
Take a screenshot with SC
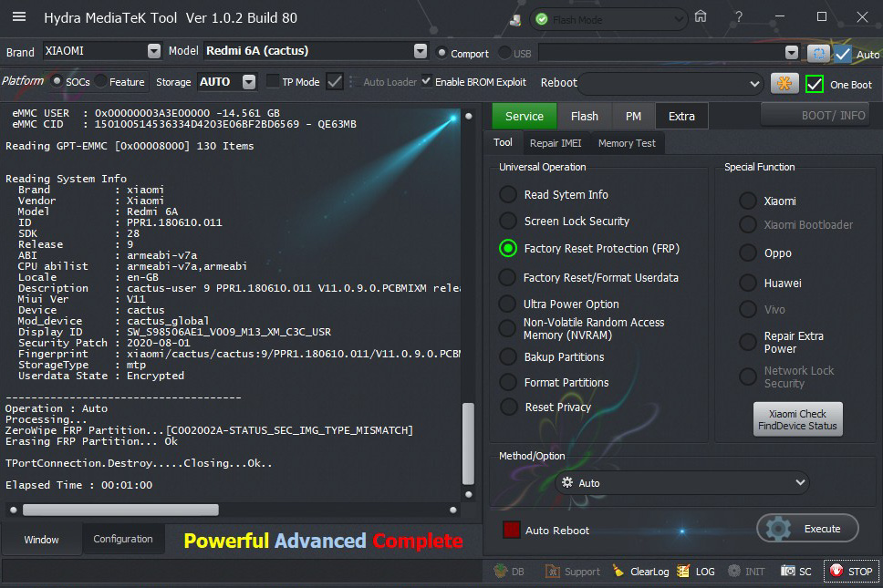(795, 571)
